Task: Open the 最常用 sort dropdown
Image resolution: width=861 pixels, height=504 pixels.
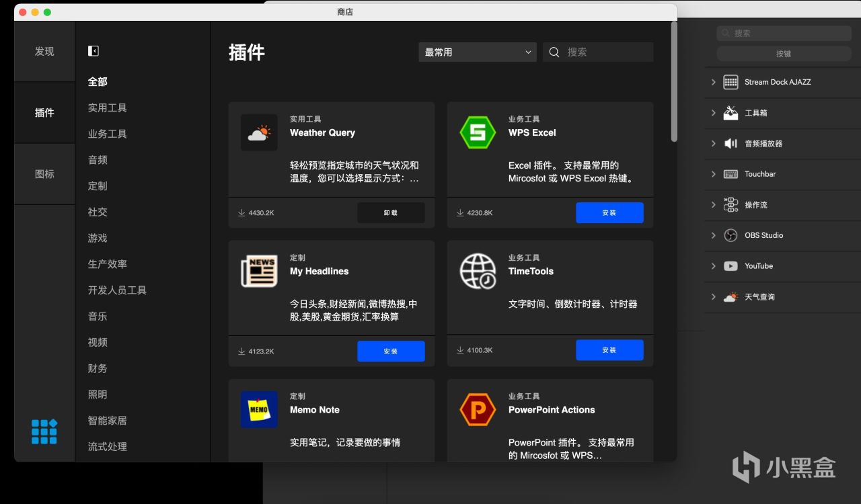Action: click(478, 52)
